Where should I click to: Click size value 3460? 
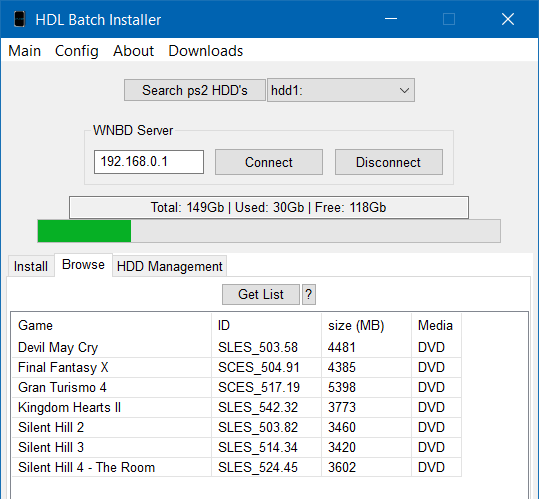(x=342, y=427)
